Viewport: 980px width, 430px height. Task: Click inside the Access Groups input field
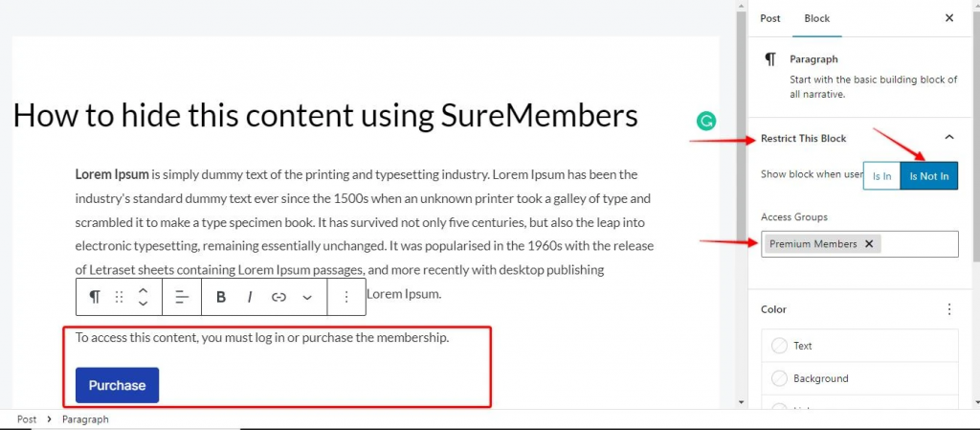point(917,244)
